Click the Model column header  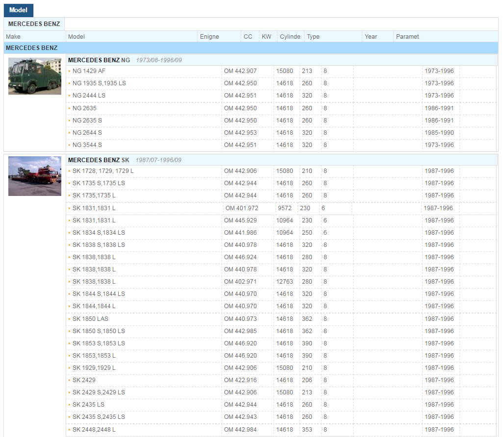[76, 37]
